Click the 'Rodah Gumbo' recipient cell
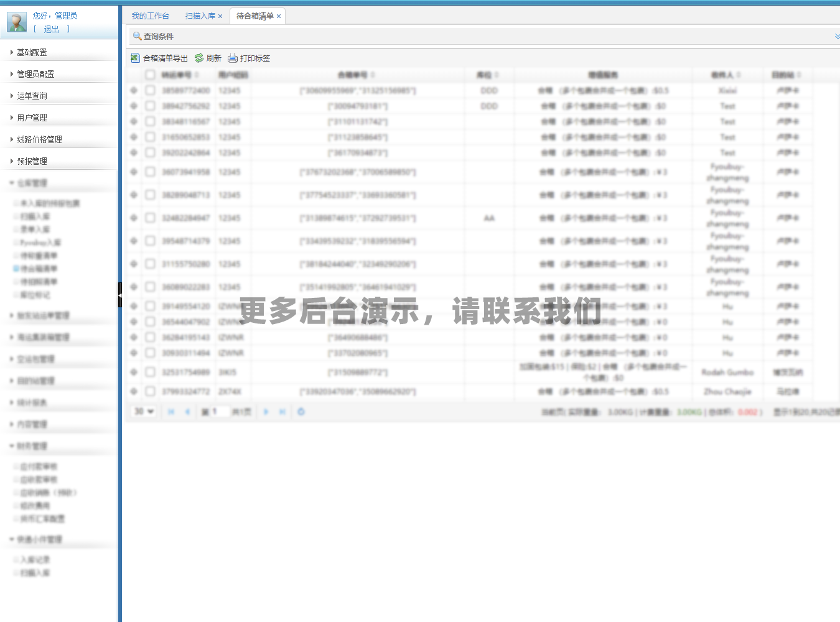The width and height of the screenshot is (840, 622). click(x=727, y=372)
